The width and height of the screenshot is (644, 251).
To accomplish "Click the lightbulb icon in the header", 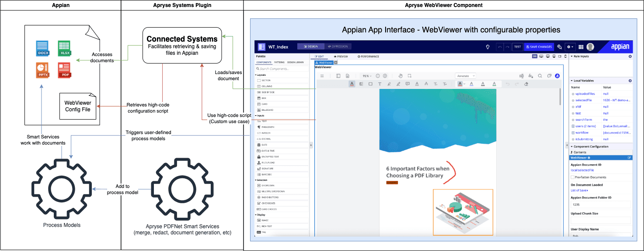I will (487, 47).
